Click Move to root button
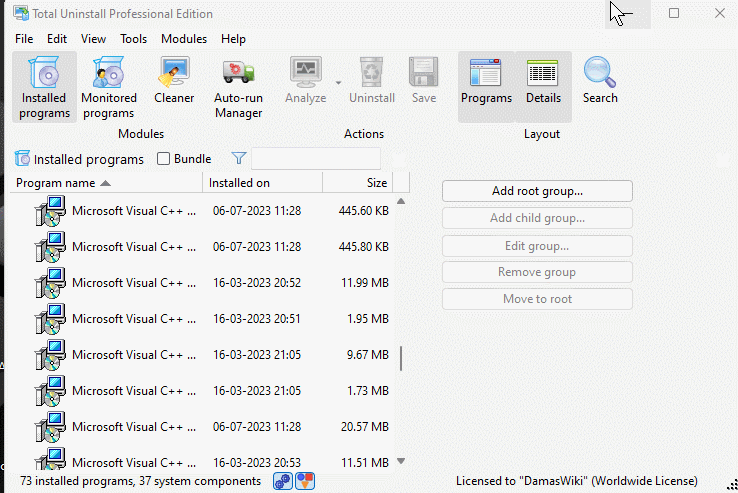 (537, 299)
